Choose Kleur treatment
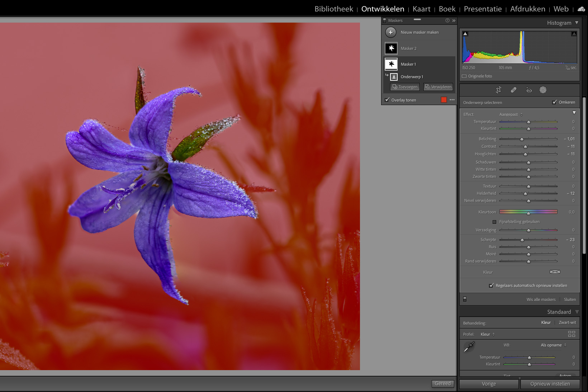This screenshot has height=392, width=588. pos(546,322)
